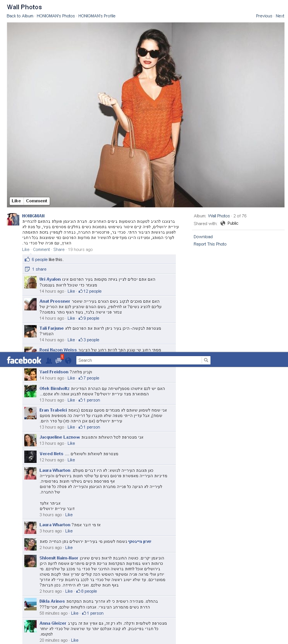Open HONIGMAN profile picture thumbnail

(x=13, y=219)
